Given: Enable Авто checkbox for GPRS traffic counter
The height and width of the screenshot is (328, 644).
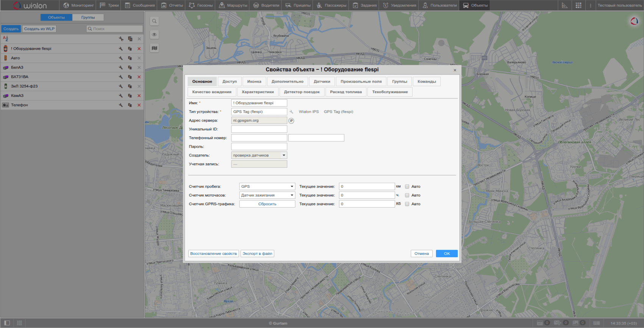Looking at the screenshot, I should click(407, 204).
